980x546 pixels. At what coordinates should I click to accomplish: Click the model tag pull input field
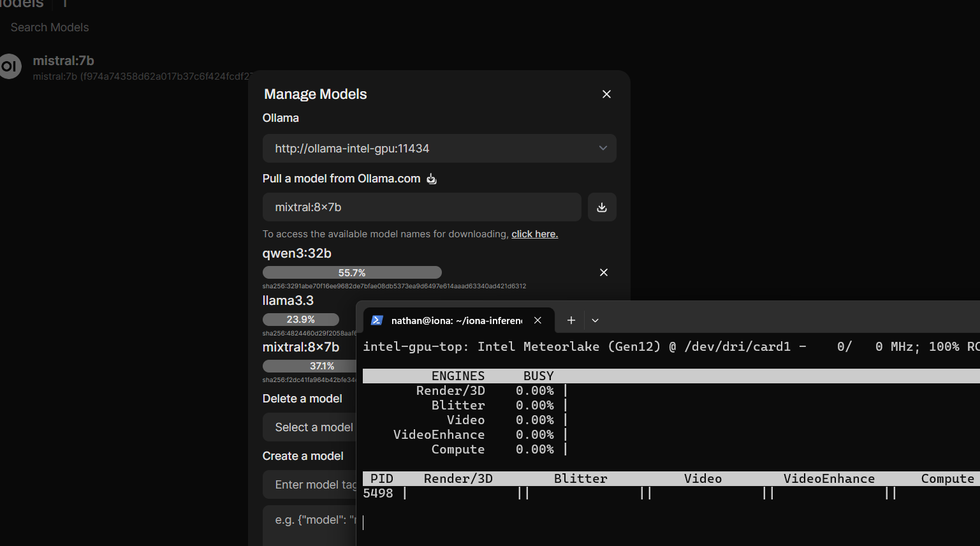(421, 207)
